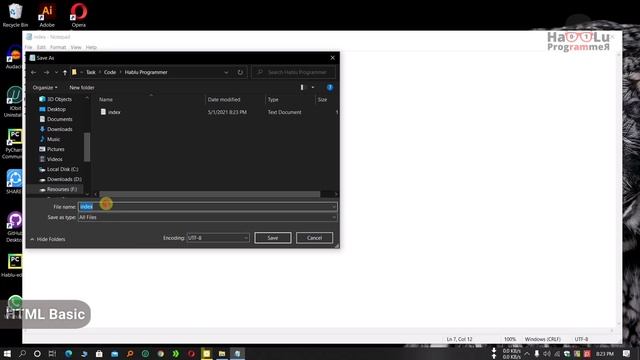Image resolution: width=640 pixels, height=360 pixels.
Task: Open the PyCharm Community desktop shortcut
Action: pyautogui.click(x=13, y=144)
